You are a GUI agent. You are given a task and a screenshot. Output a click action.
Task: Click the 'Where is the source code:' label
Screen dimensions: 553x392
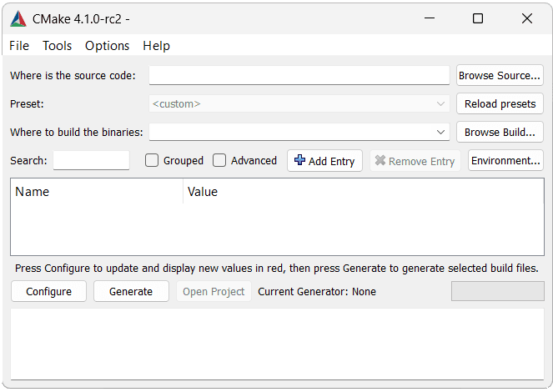(x=73, y=75)
